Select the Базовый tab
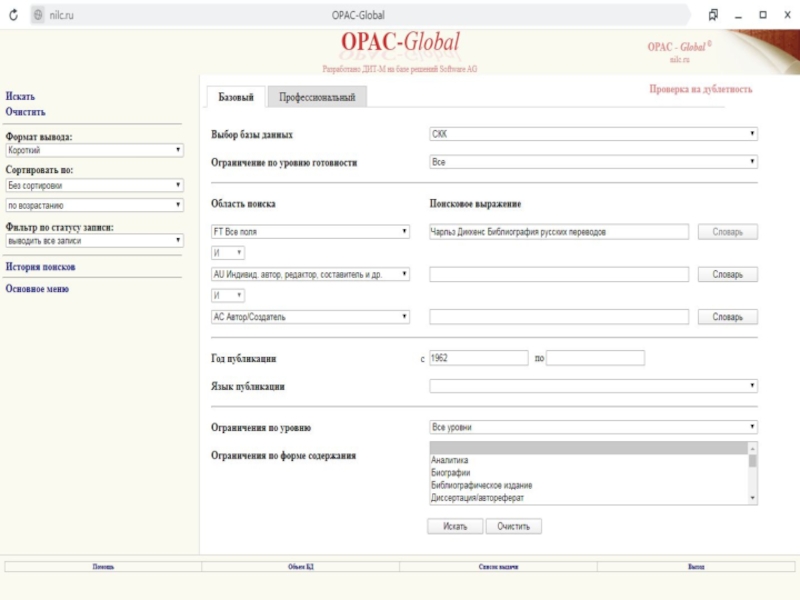 236,97
